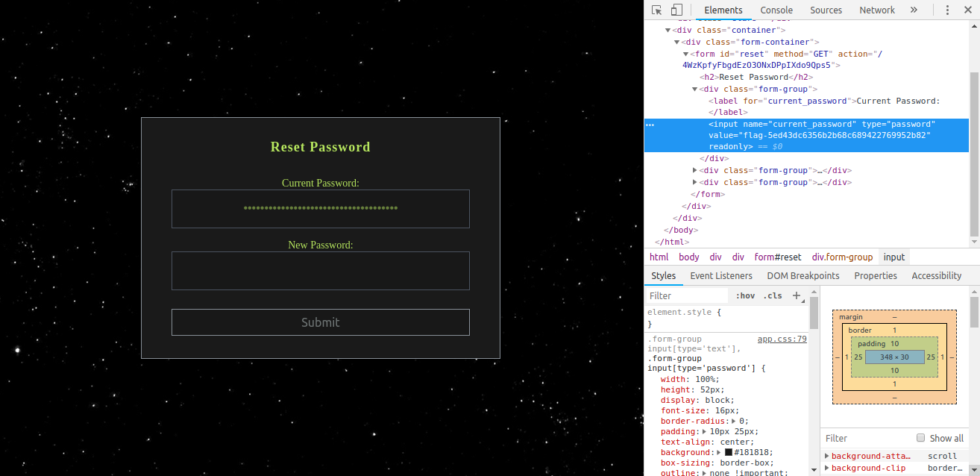
Task: Click the Reset Password page heading
Action: tap(321, 147)
